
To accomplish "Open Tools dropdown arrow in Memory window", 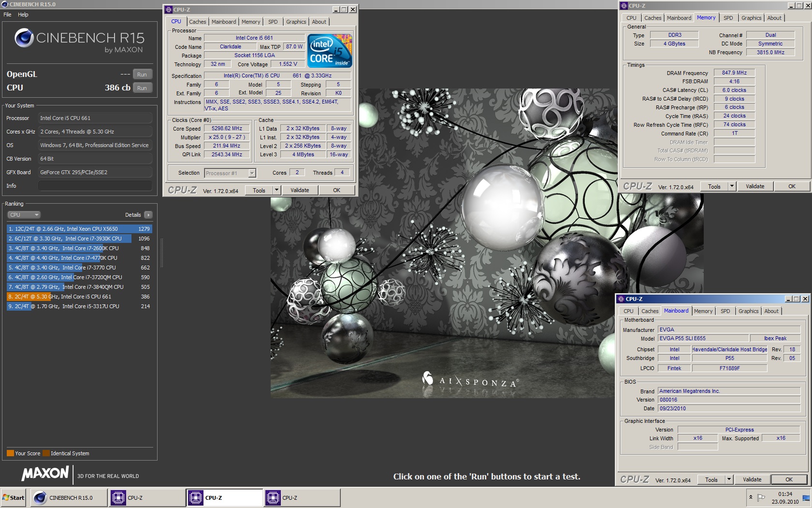I will (732, 186).
